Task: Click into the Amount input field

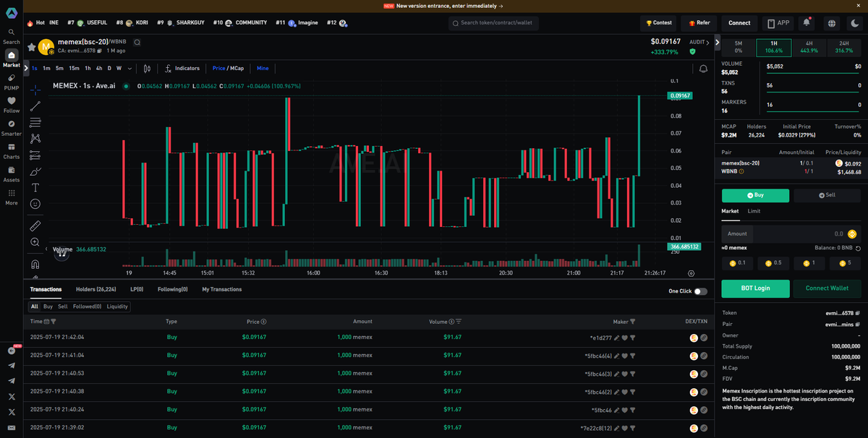Action: click(x=791, y=234)
